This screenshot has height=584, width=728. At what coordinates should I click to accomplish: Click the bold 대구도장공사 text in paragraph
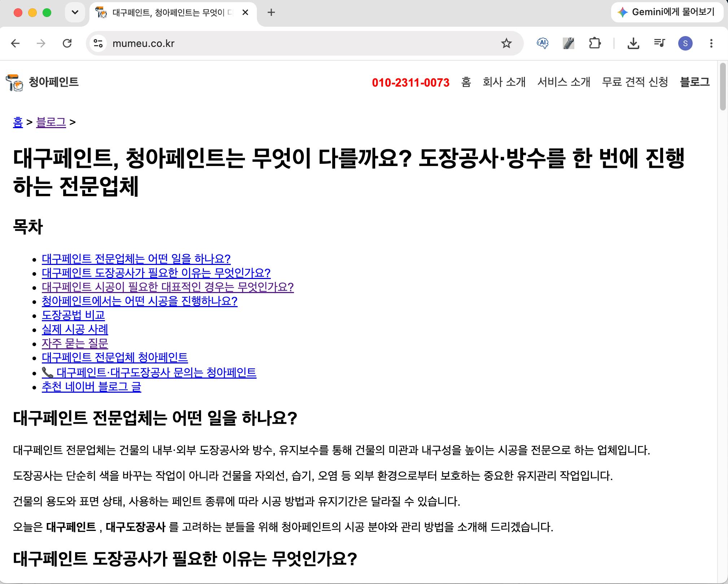pos(135,527)
